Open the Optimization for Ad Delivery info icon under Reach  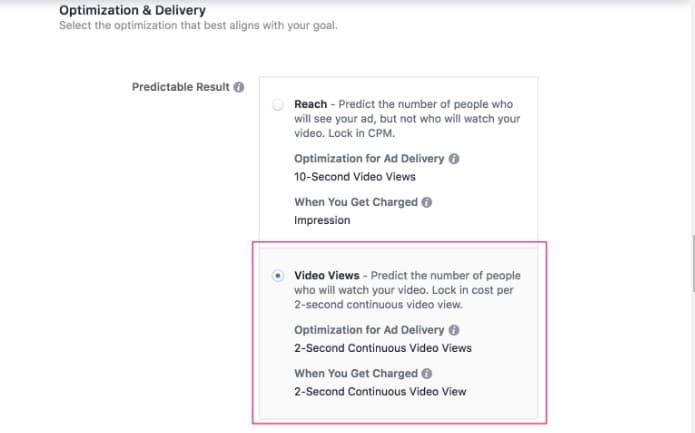[x=454, y=159]
